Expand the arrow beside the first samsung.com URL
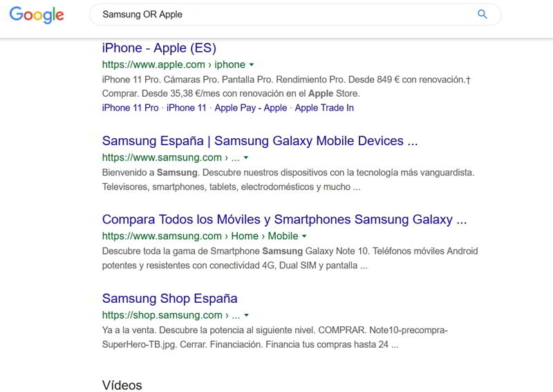The height and width of the screenshot is (392, 553). tap(245, 158)
